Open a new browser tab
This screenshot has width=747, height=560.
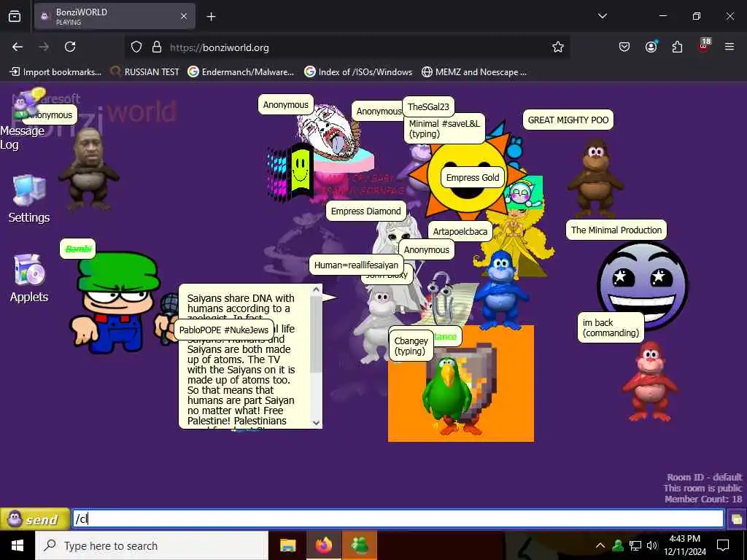click(211, 17)
